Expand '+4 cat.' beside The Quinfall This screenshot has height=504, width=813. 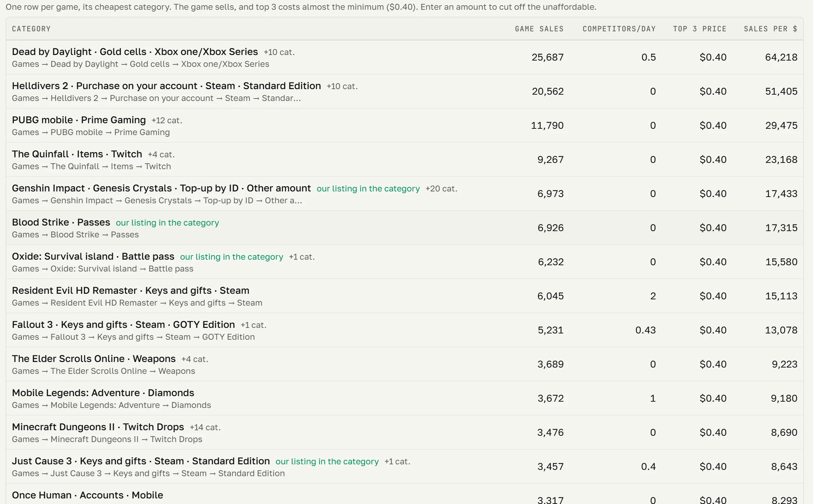point(161,155)
